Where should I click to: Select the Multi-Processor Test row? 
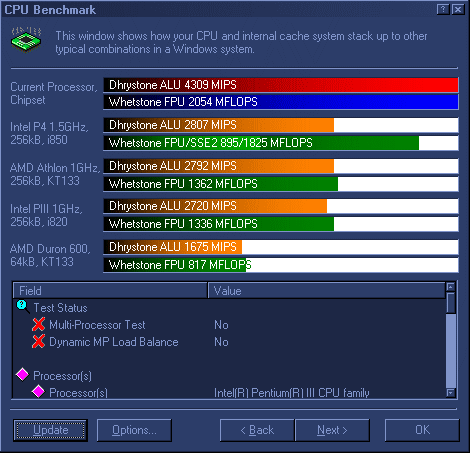click(229, 325)
